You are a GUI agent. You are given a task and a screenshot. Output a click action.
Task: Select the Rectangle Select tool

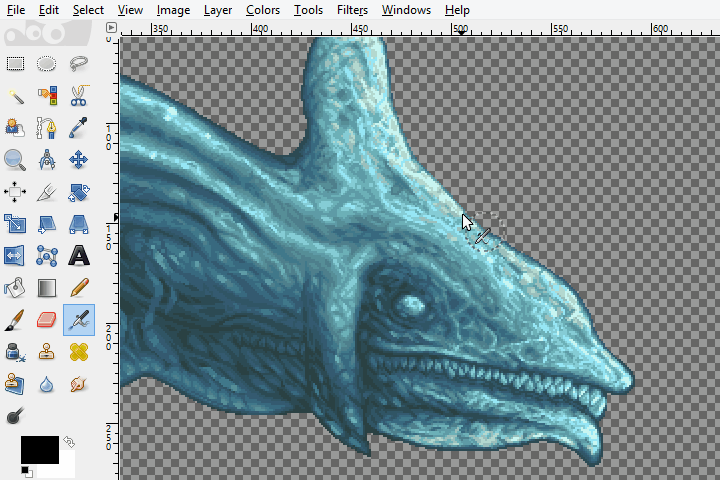15,63
